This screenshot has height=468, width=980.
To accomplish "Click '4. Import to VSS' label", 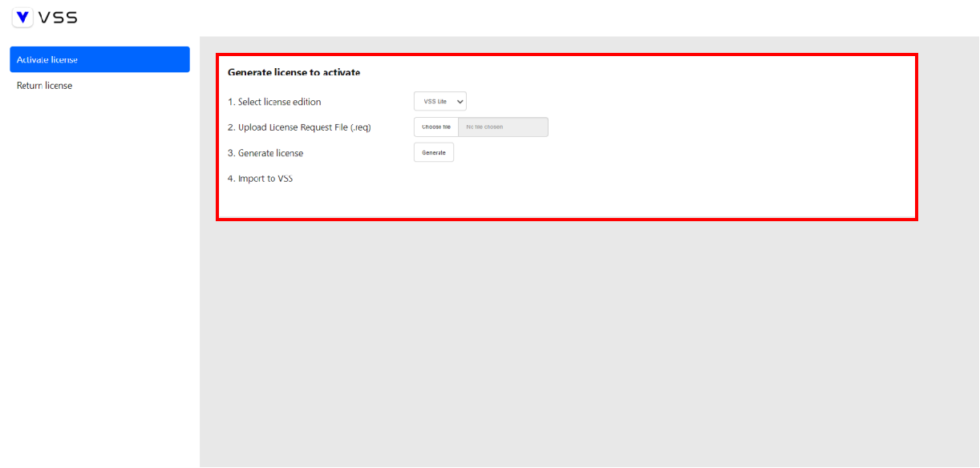I will (260, 179).
